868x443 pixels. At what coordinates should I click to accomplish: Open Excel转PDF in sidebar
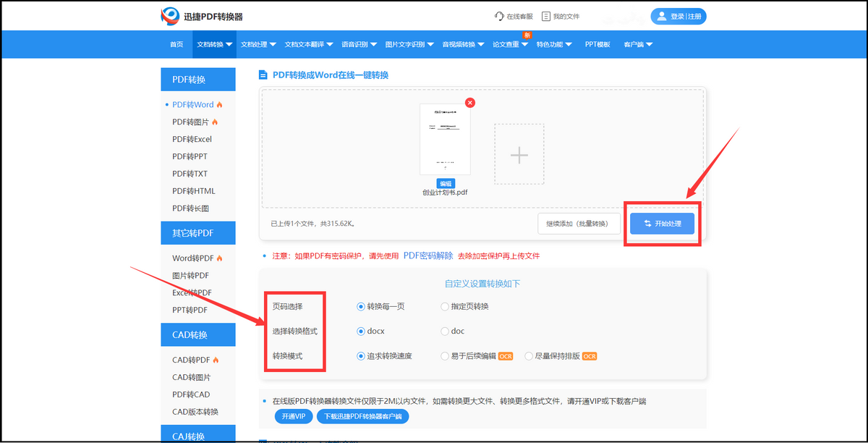[x=192, y=293]
